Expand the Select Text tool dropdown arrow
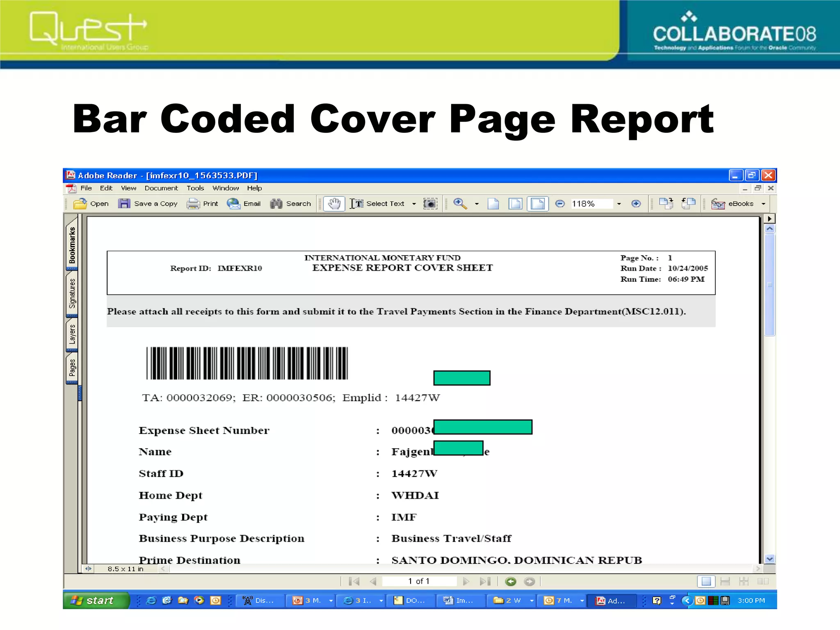 pyautogui.click(x=414, y=204)
